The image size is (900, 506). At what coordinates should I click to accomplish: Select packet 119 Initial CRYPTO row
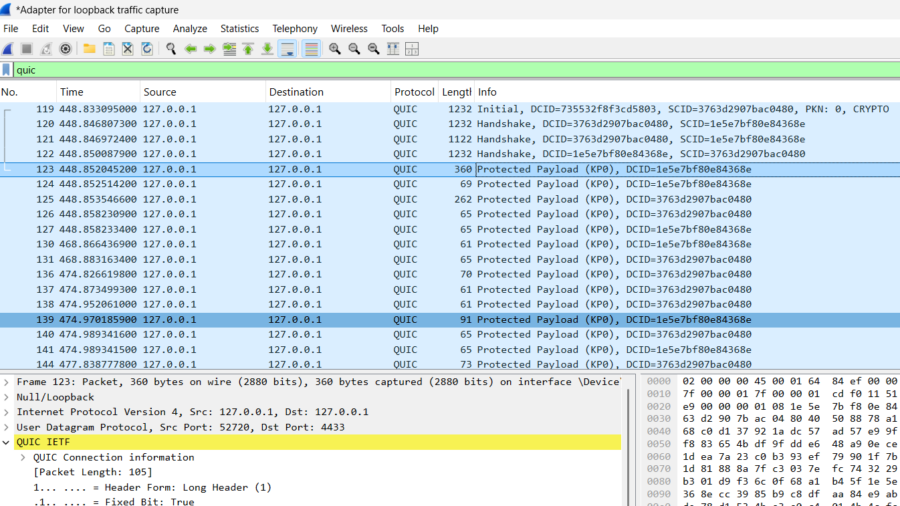coord(450,109)
